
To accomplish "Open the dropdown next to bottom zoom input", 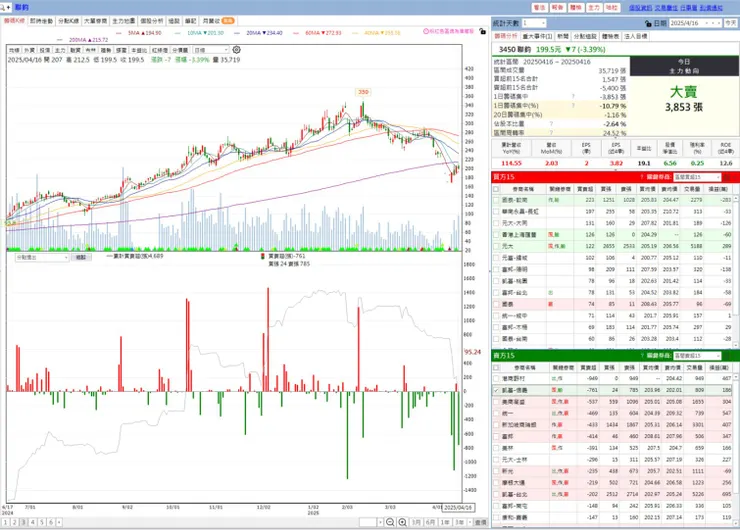I will tap(380, 522).
